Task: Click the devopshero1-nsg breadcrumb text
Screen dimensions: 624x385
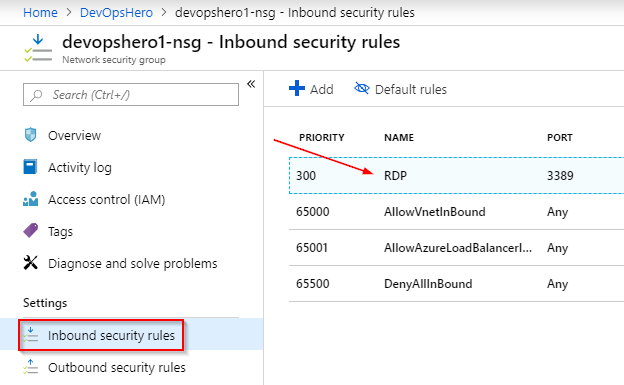Action: point(294,12)
